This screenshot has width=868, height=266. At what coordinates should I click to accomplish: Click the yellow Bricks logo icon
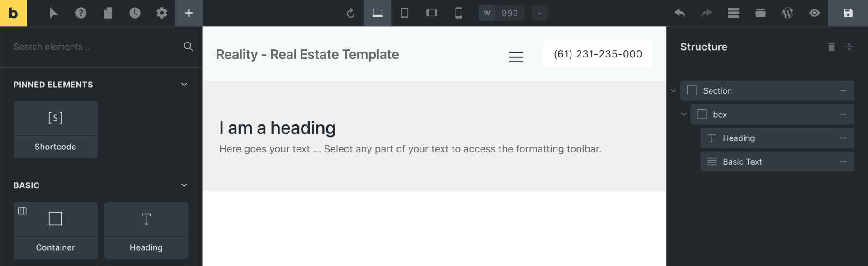click(13, 13)
